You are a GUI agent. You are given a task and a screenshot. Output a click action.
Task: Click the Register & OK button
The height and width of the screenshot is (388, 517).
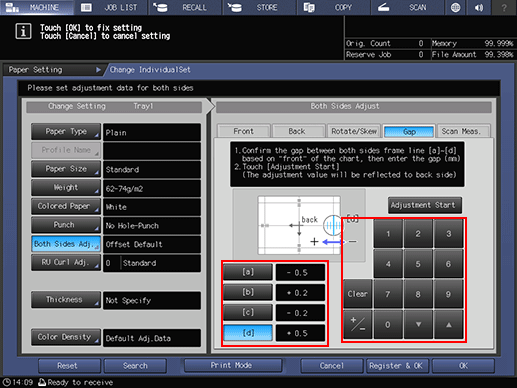(x=397, y=366)
